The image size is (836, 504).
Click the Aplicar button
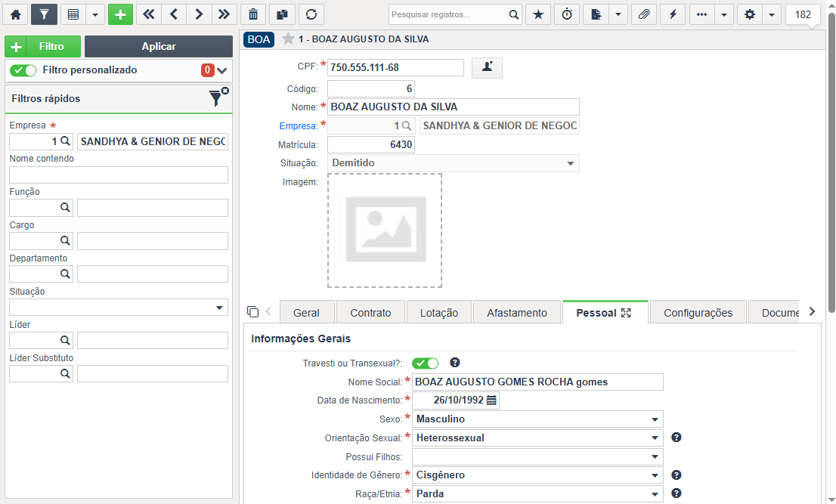(158, 46)
